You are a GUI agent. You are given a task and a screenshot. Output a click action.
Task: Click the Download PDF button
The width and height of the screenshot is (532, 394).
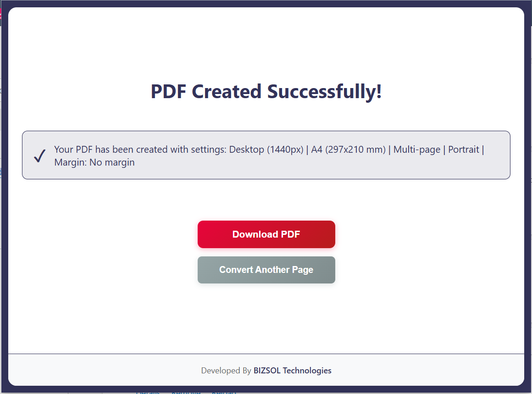point(266,234)
